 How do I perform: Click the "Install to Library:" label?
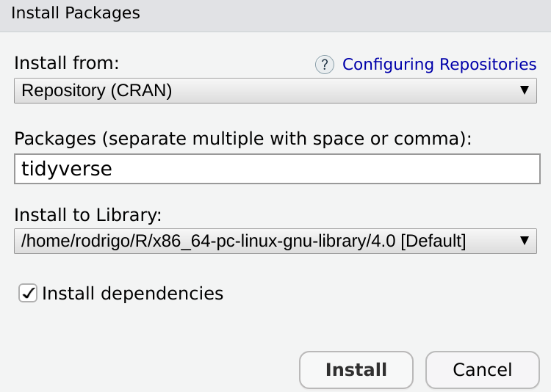pyautogui.click(x=87, y=215)
